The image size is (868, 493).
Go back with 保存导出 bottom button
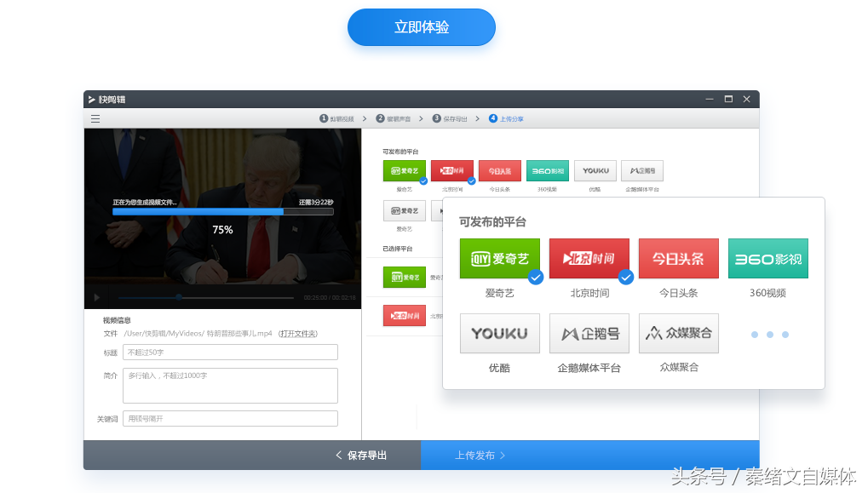pyautogui.click(x=361, y=456)
